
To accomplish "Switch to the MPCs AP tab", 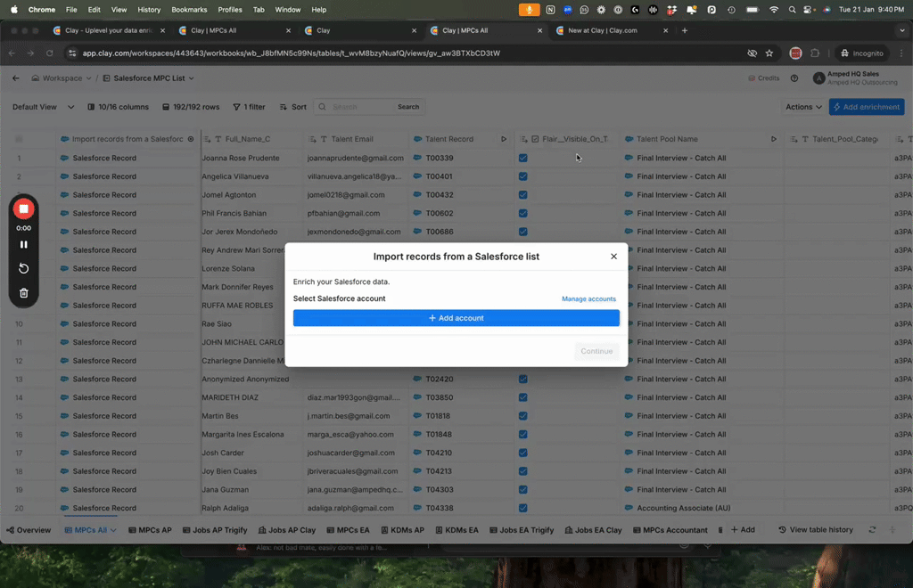I will click(x=150, y=530).
